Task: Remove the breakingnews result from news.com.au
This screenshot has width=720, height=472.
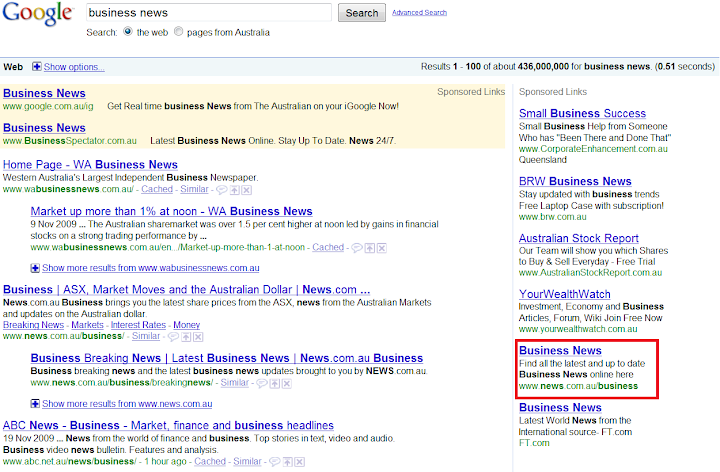Action: 287,383
